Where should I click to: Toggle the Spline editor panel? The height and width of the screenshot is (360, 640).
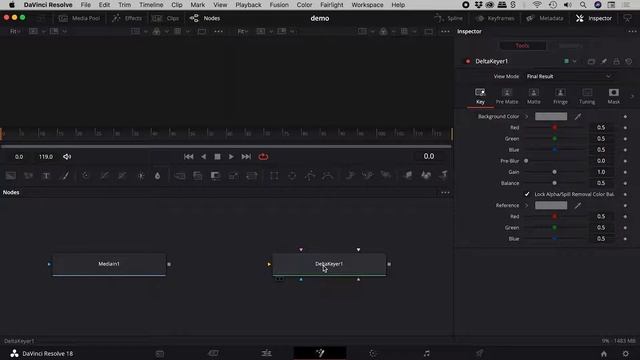(x=448, y=18)
